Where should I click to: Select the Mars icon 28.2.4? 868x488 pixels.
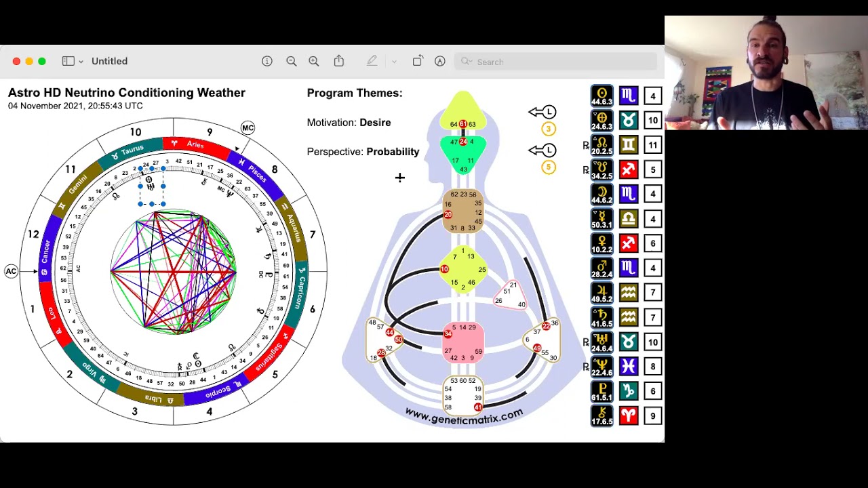pos(601,268)
